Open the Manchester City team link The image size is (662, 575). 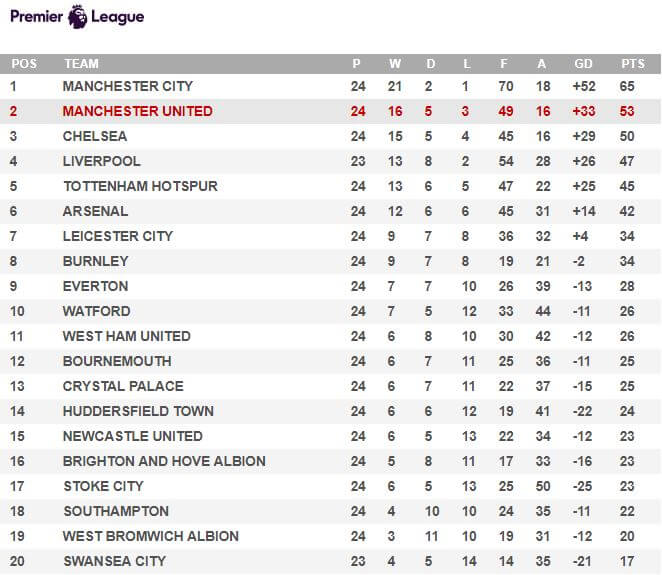(x=128, y=86)
